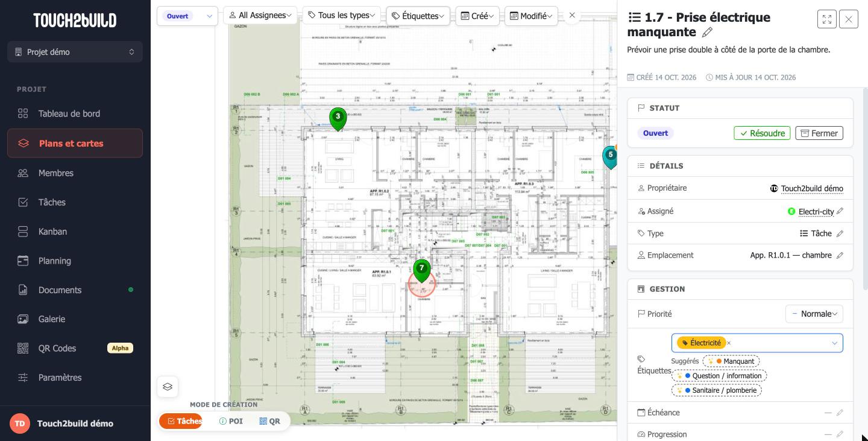Open the Modifié date filter
Viewport: 868px width, 441px height.
tap(531, 16)
